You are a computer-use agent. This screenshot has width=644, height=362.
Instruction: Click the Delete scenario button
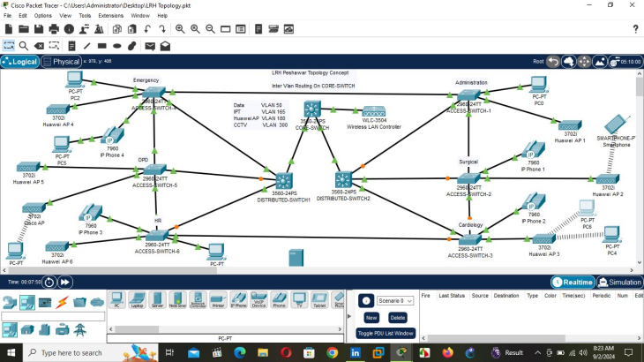(x=398, y=318)
